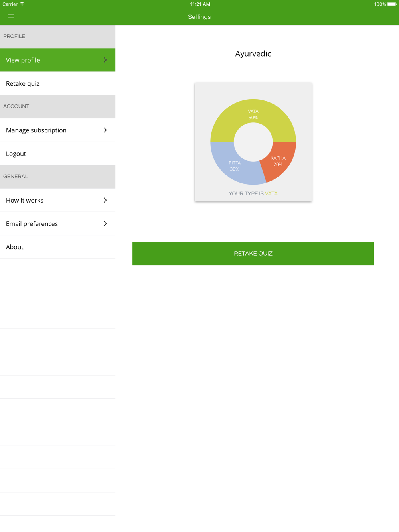Select View profile menu row
Viewport: 399px width, 532px height.
57,60
